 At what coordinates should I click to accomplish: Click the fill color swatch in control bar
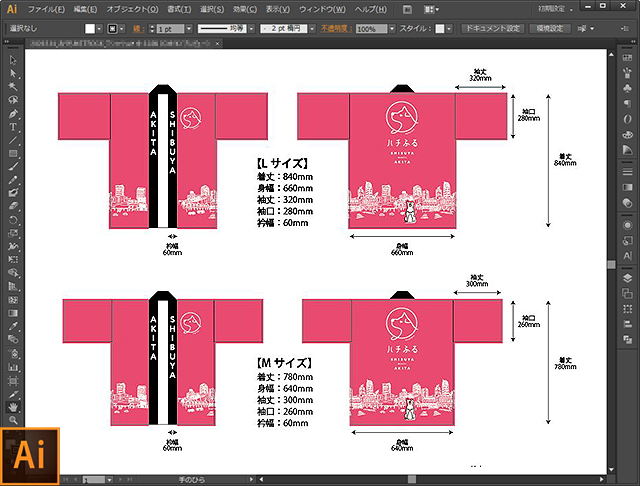pos(88,30)
